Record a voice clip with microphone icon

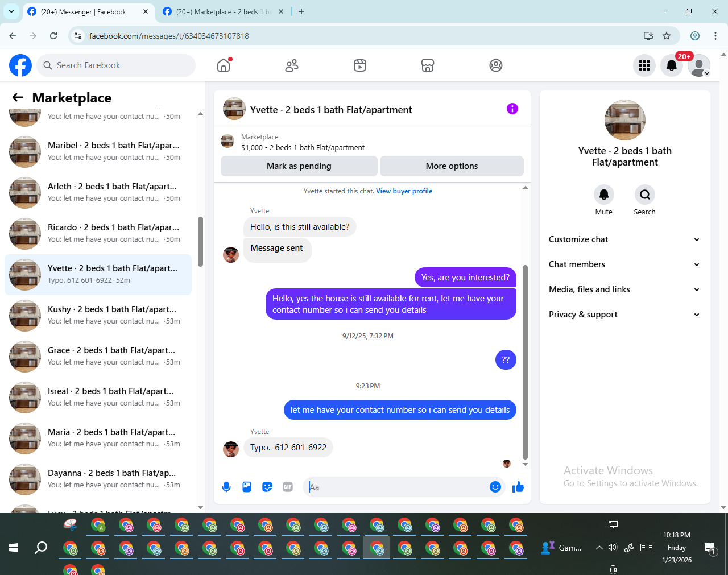pos(226,487)
